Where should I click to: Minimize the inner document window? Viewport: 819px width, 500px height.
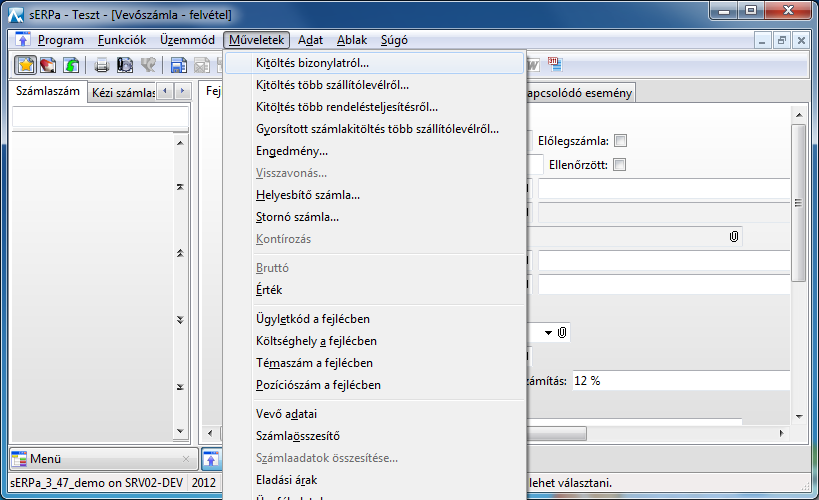763,41
